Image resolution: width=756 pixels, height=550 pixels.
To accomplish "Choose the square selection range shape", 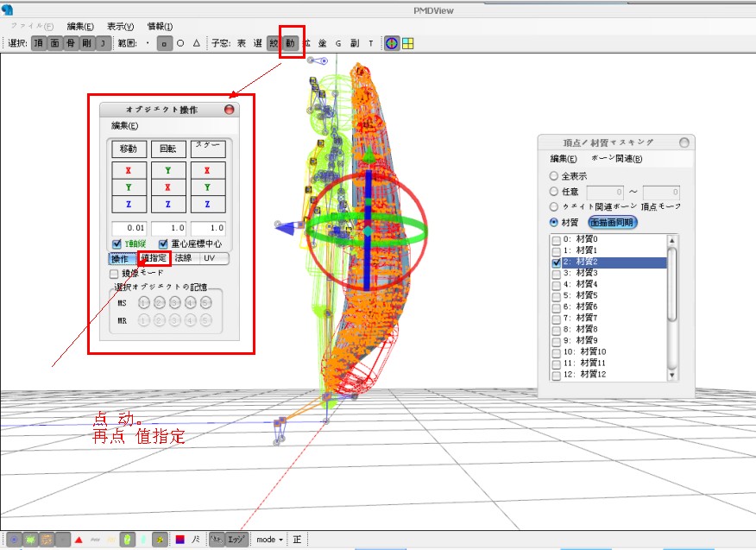I will (164, 43).
